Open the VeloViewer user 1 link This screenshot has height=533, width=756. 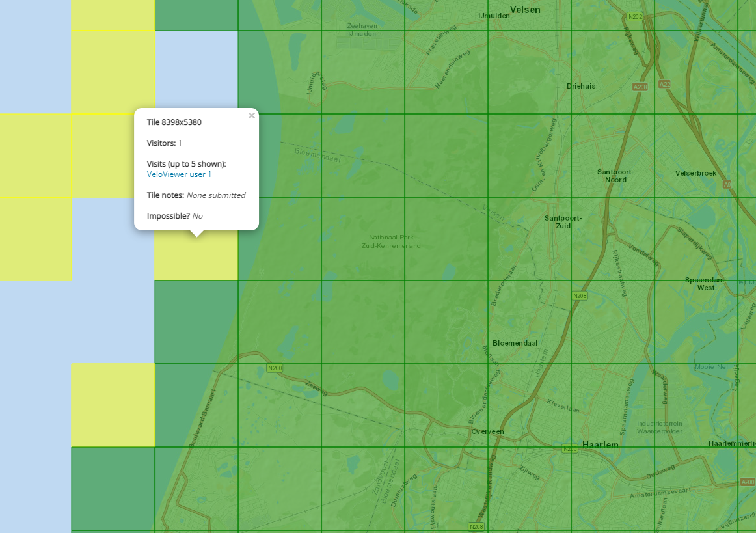pos(179,174)
